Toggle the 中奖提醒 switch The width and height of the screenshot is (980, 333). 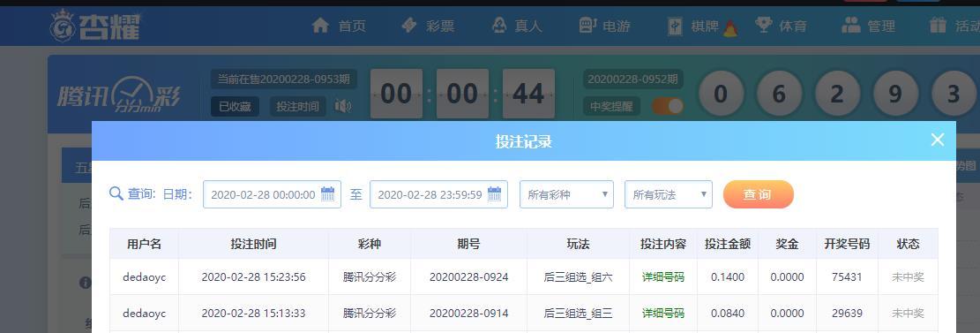coord(668,106)
